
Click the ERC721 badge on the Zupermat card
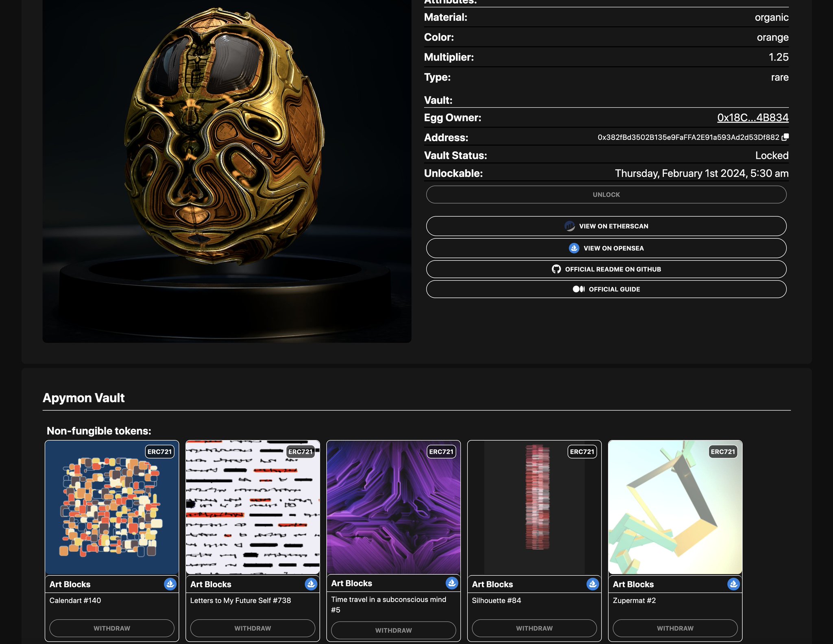tap(723, 452)
